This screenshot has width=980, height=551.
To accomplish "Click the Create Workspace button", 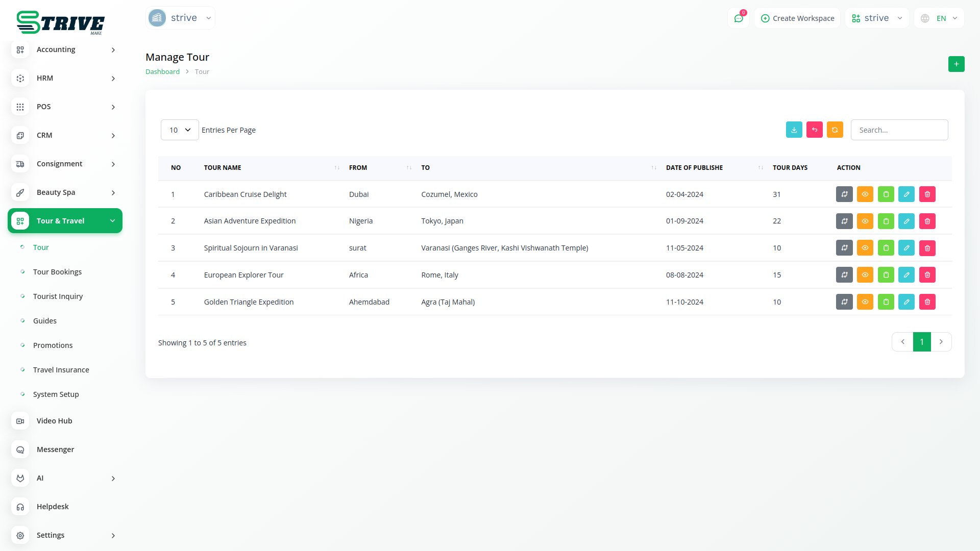I will pos(797,18).
